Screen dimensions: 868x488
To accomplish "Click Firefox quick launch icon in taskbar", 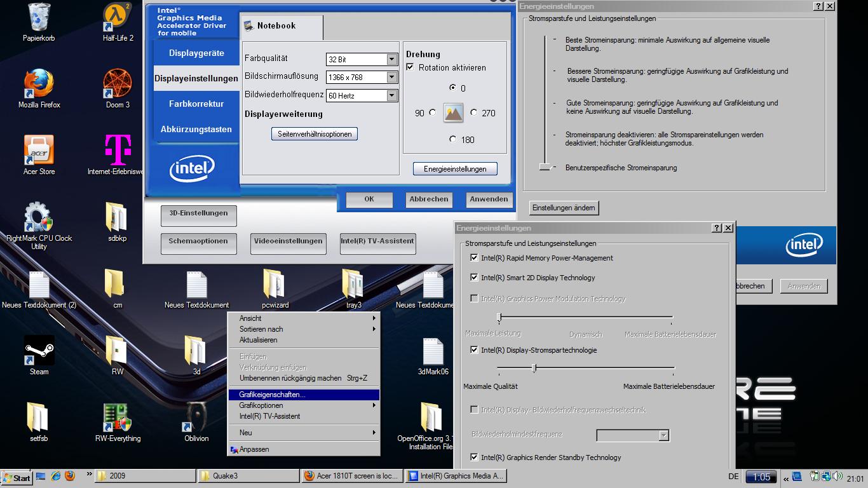I will [x=69, y=476].
